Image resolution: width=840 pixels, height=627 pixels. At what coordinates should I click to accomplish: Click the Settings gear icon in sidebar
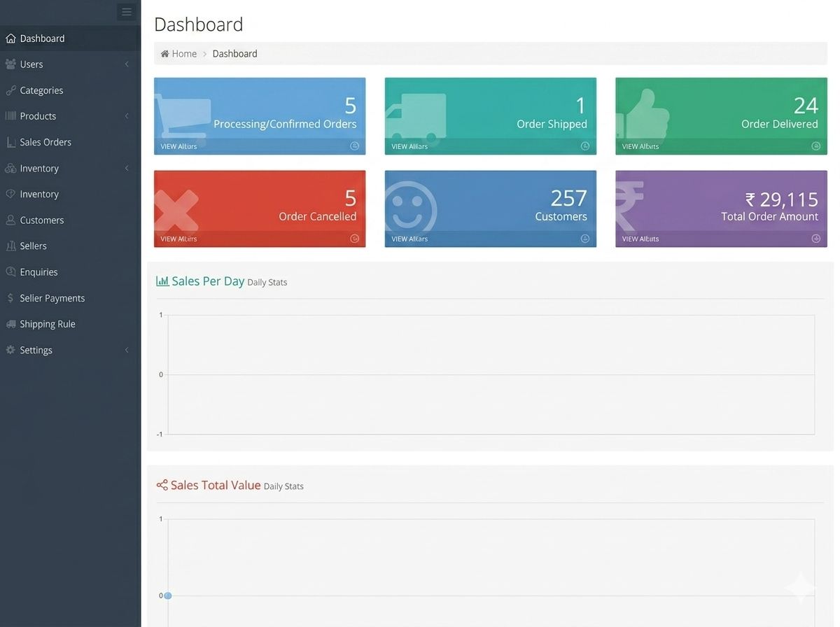[10, 350]
